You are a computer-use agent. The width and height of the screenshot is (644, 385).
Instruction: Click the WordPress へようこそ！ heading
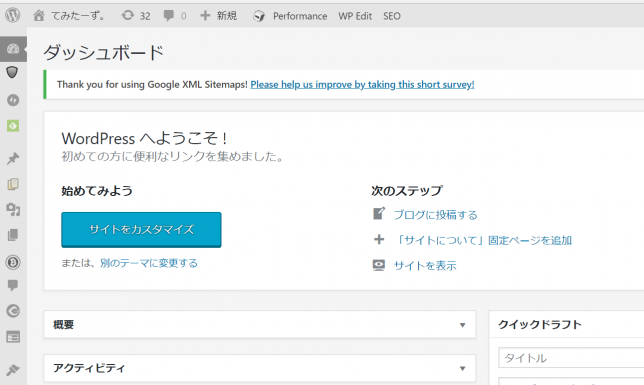point(145,138)
